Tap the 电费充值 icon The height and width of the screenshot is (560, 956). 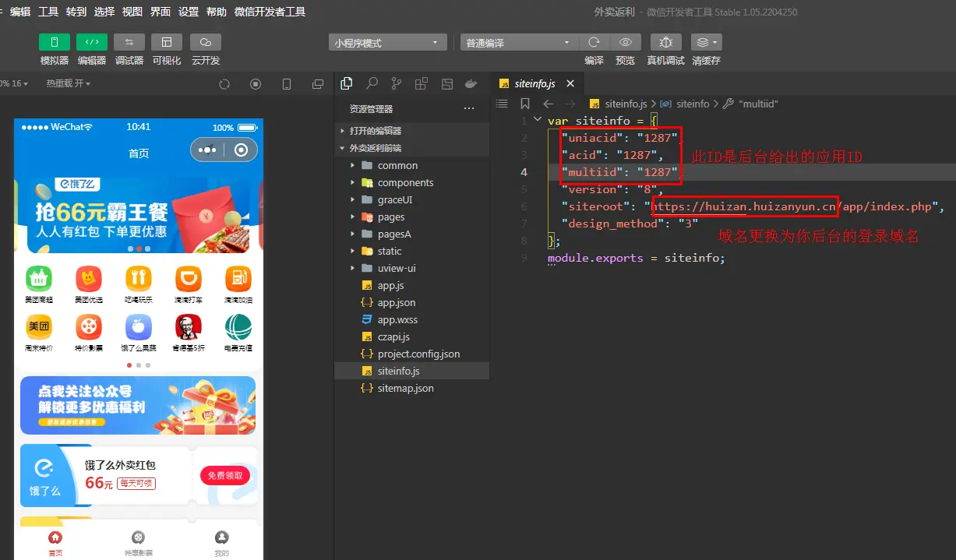tap(238, 327)
